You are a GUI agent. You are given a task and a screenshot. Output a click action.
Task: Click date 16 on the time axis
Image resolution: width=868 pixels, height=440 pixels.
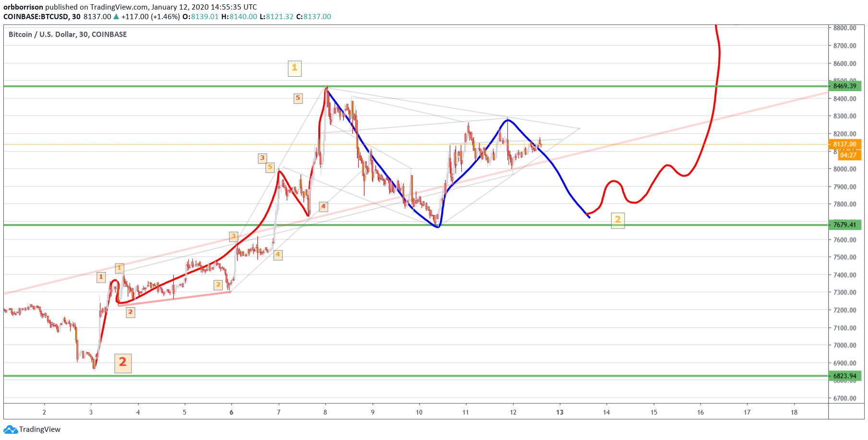click(700, 412)
